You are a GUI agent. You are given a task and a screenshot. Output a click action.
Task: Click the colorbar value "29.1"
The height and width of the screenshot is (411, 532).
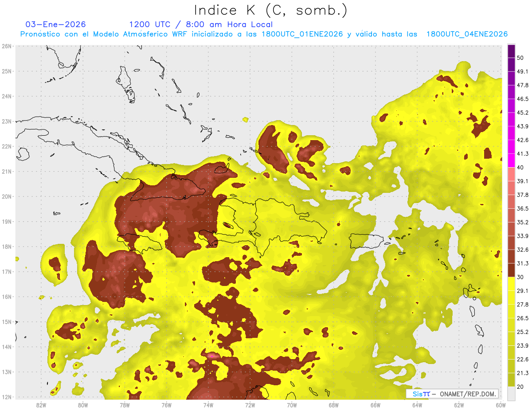[522, 291]
